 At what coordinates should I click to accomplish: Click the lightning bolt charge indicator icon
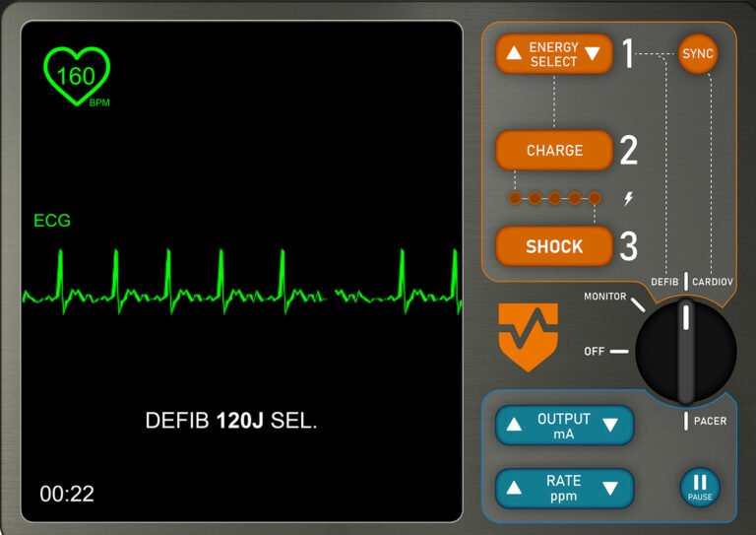[x=629, y=198]
